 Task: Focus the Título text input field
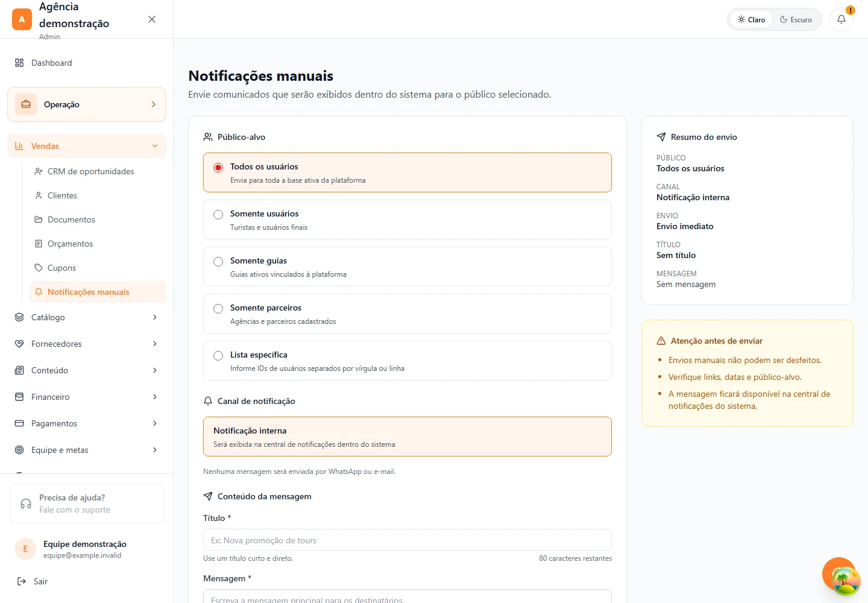(x=407, y=540)
